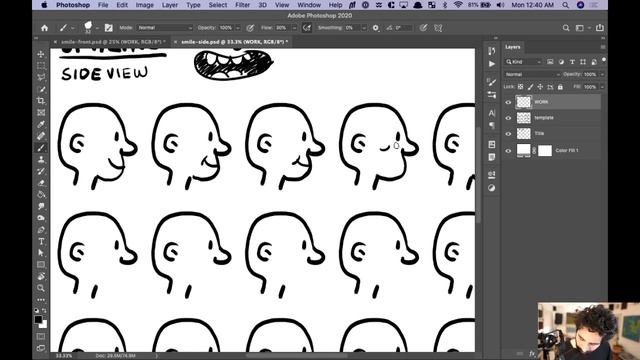
Task: Open the Character panel icon
Action: click(x=491, y=113)
